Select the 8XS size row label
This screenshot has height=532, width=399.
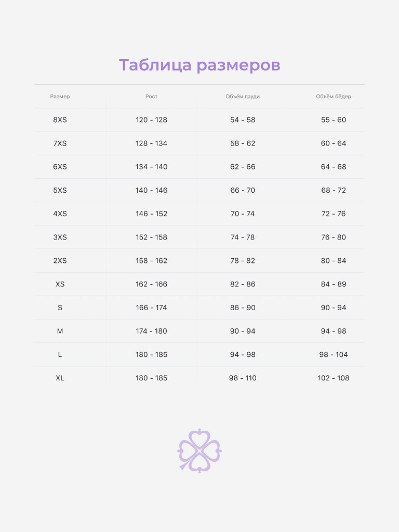coord(60,120)
